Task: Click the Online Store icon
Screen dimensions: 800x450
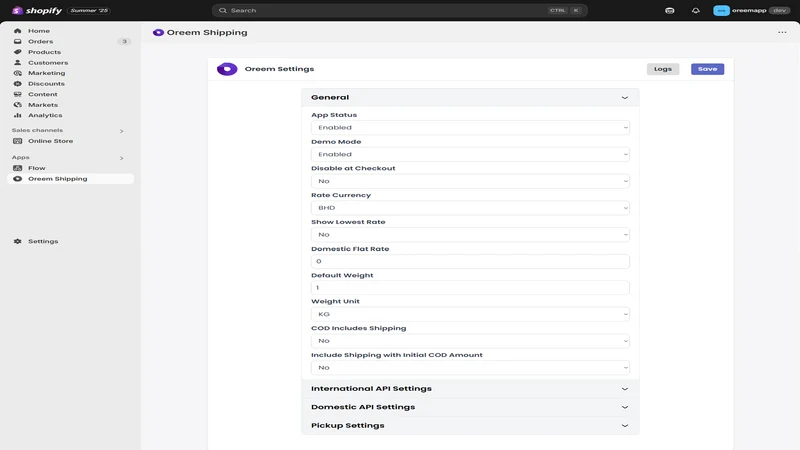Action: 17,141
